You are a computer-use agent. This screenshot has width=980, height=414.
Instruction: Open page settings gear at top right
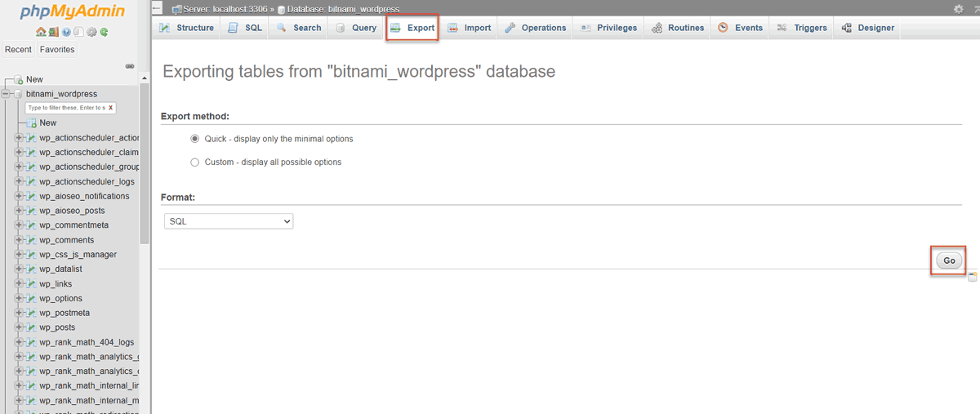959,8
